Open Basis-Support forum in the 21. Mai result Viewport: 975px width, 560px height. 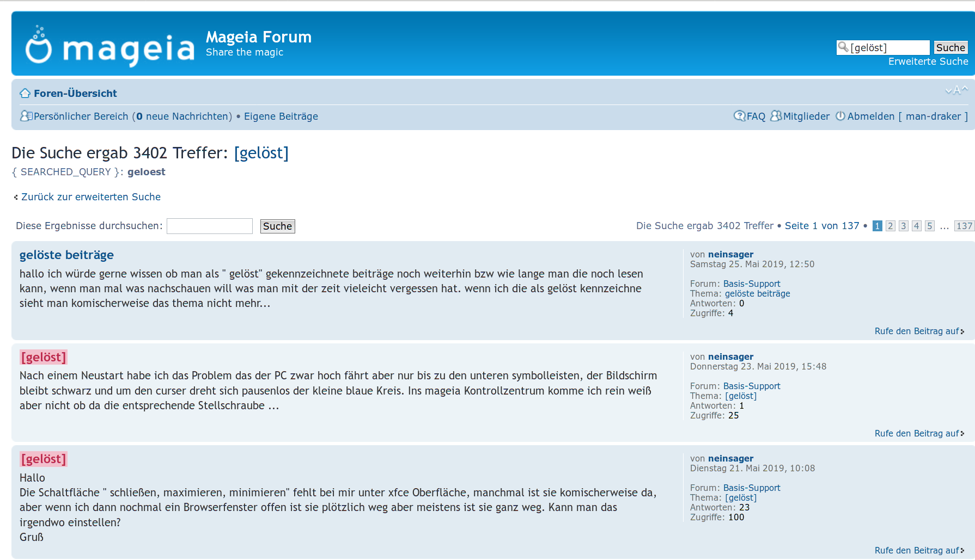pos(752,488)
